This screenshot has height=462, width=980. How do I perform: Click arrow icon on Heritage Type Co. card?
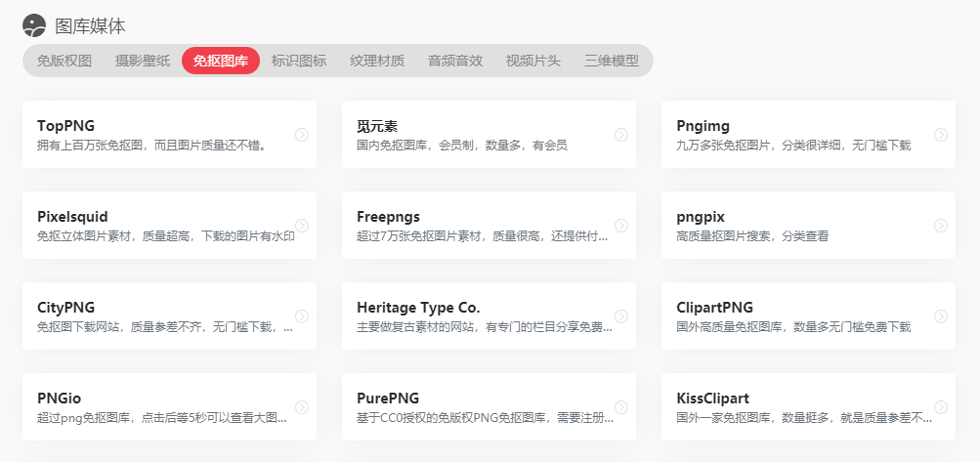(621, 316)
